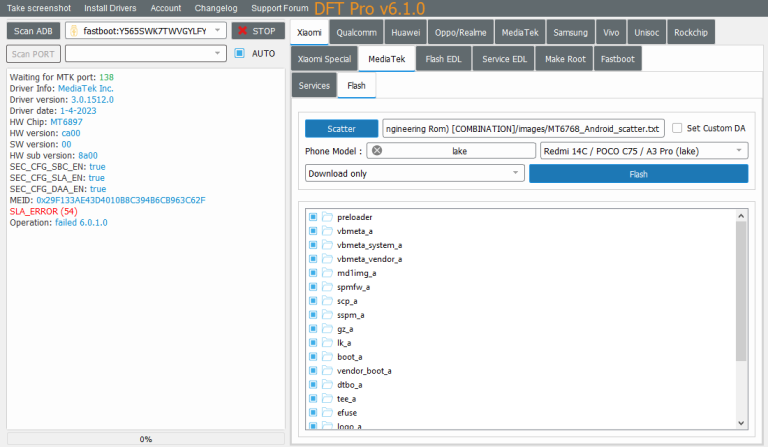Open the Xiaomi Special tab
Viewport: 768px width, 447px height.
click(x=324, y=59)
